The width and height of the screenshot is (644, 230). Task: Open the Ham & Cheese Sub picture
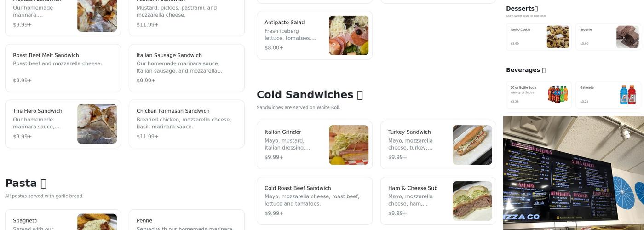[472, 201]
